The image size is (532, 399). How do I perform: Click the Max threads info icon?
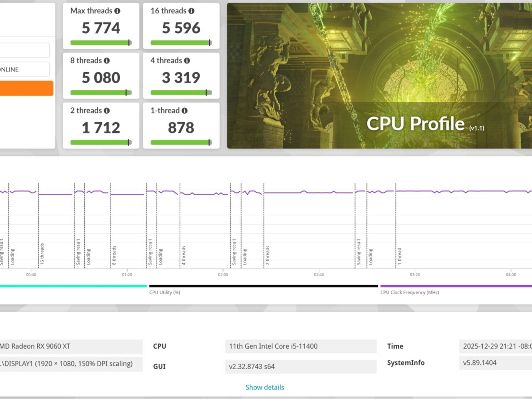click(117, 11)
